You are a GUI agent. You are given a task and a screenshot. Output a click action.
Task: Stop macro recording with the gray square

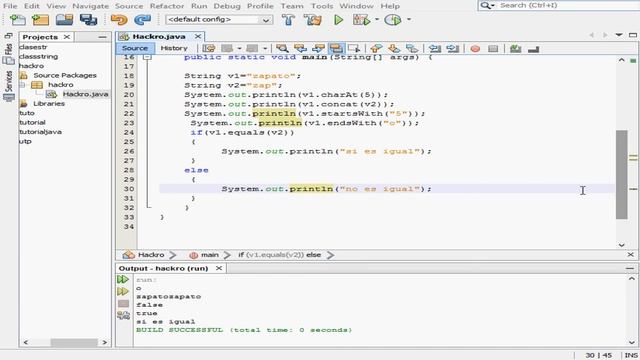point(493,49)
